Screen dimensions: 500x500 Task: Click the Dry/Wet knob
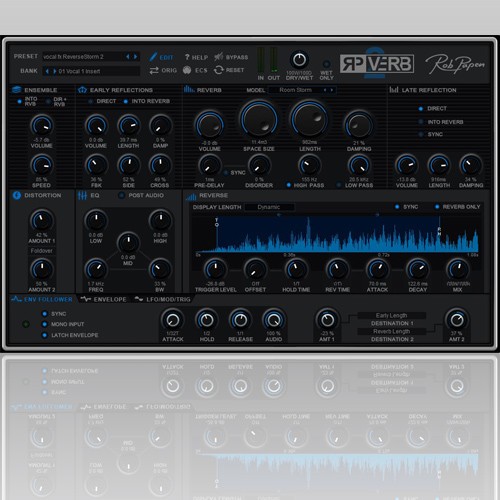299,60
